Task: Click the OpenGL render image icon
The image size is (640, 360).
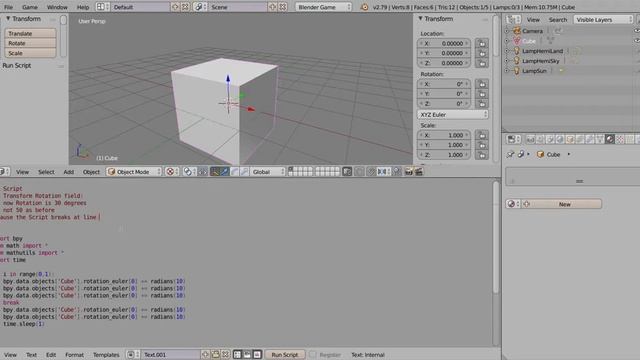Action: (x=409, y=172)
